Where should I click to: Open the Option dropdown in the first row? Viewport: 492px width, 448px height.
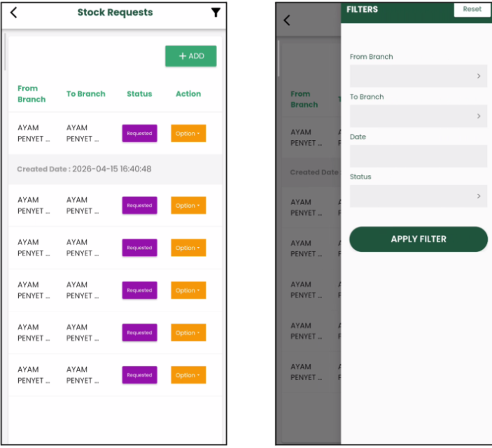[x=188, y=134]
